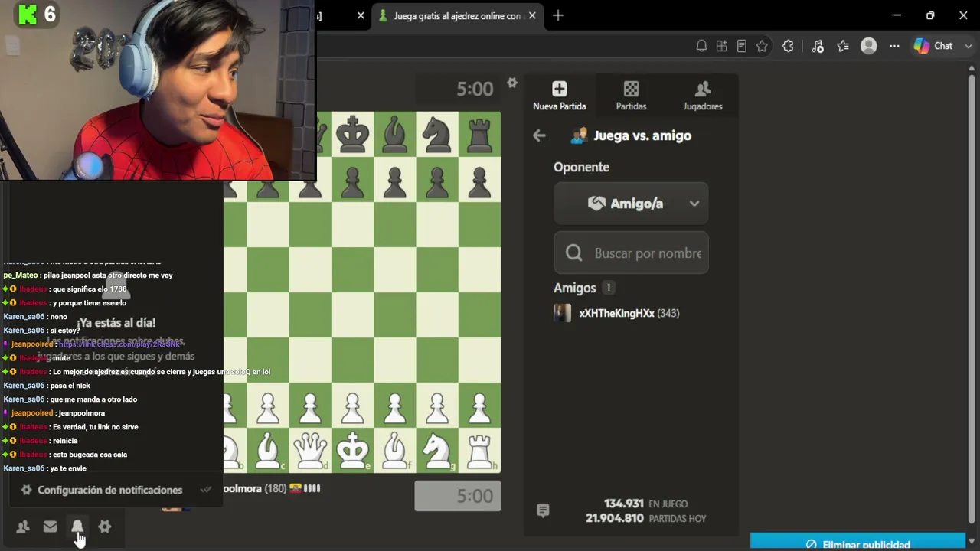Viewport: 980px width, 551px height.
Task: Click the opponent's 5:00 clock at top
Action: tap(458, 89)
